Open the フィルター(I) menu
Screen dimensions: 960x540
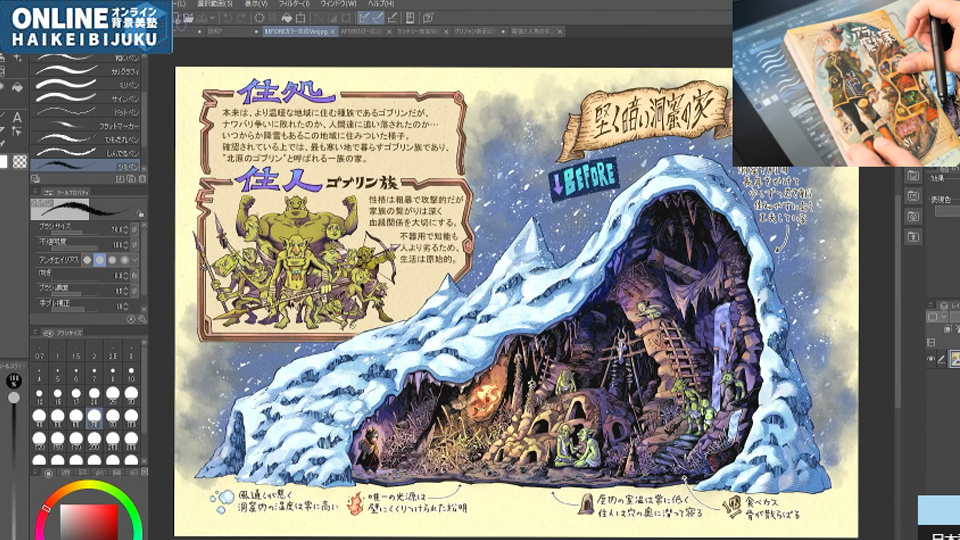click(294, 4)
